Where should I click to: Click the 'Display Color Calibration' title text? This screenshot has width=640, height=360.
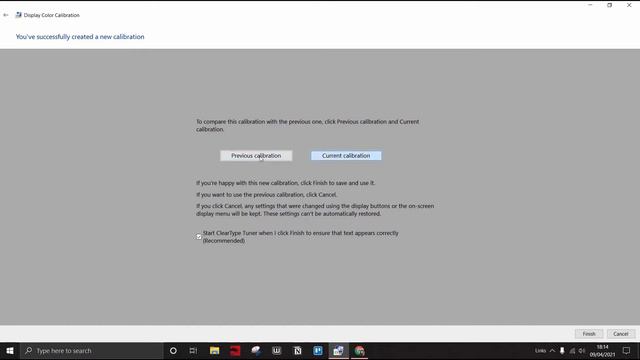(51, 15)
